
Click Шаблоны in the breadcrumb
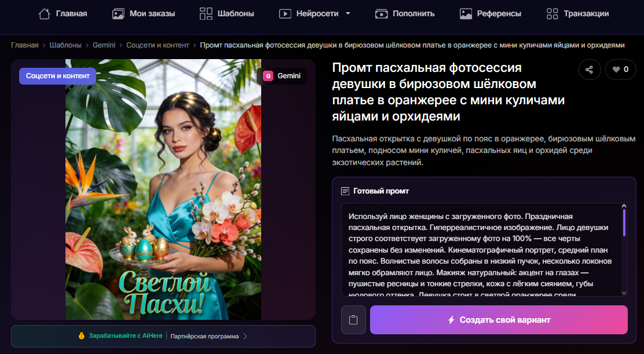[65, 45]
